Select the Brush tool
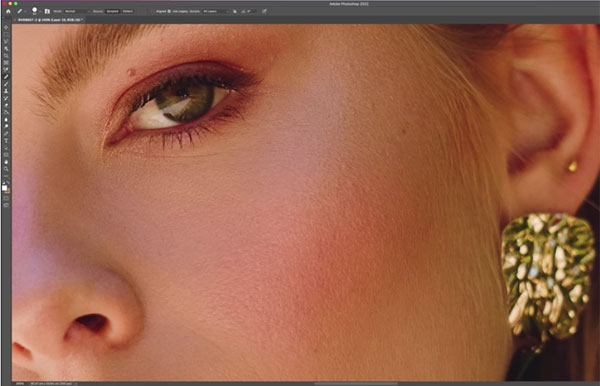Image resolution: width=600 pixels, height=386 pixels. [x=6, y=83]
